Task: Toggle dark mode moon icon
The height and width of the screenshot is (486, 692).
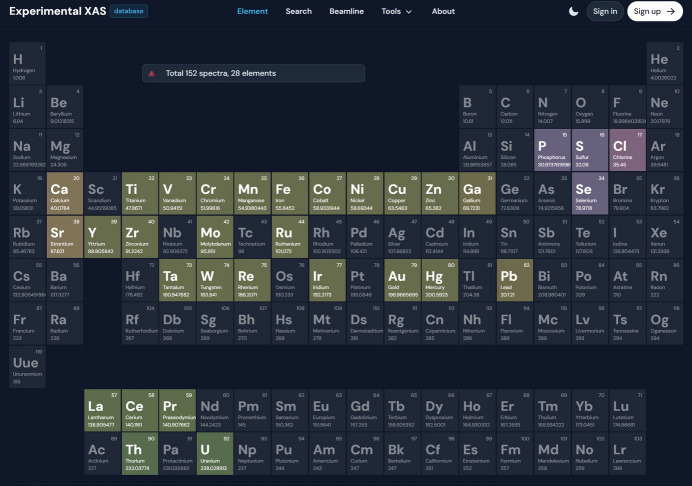Action: (573, 12)
